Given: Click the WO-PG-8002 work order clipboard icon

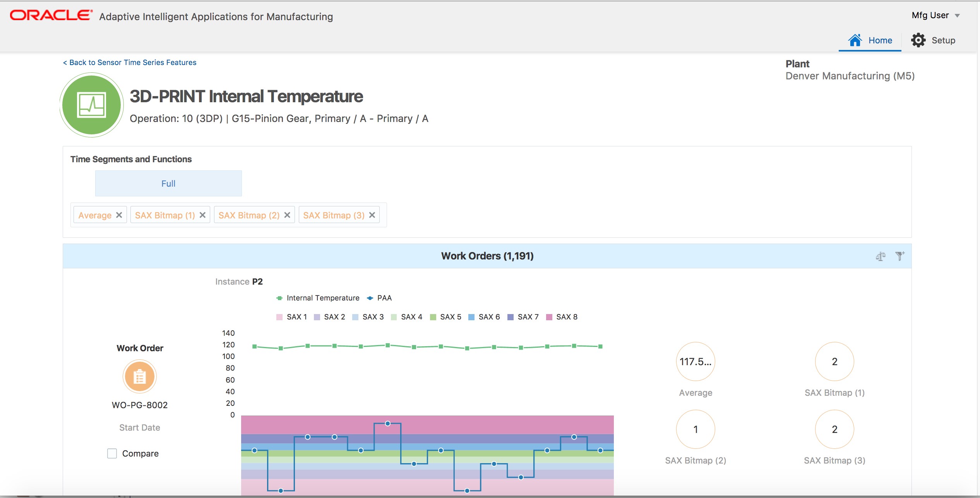Looking at the screenshot, I should 140,376.
